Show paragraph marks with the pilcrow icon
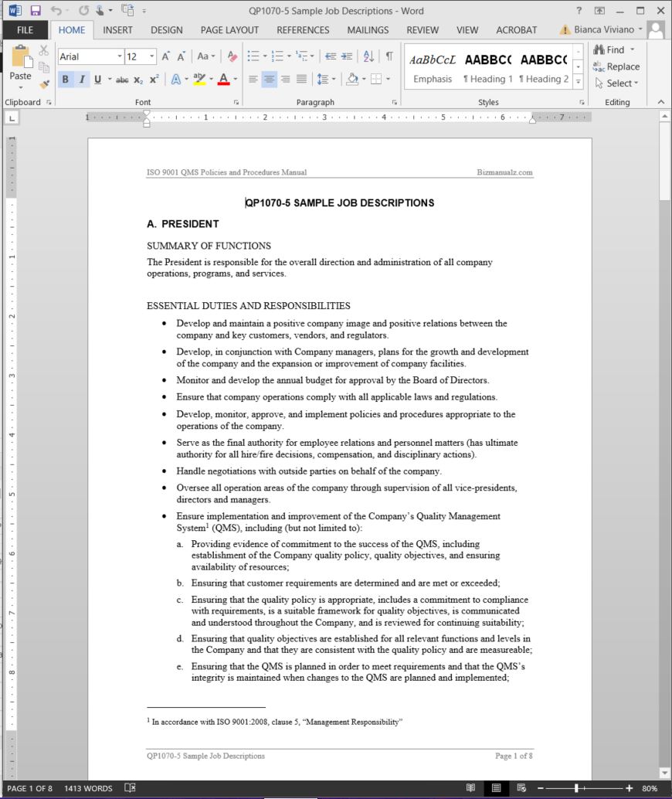This screenshot has height=799, width=672. [389, 56]
